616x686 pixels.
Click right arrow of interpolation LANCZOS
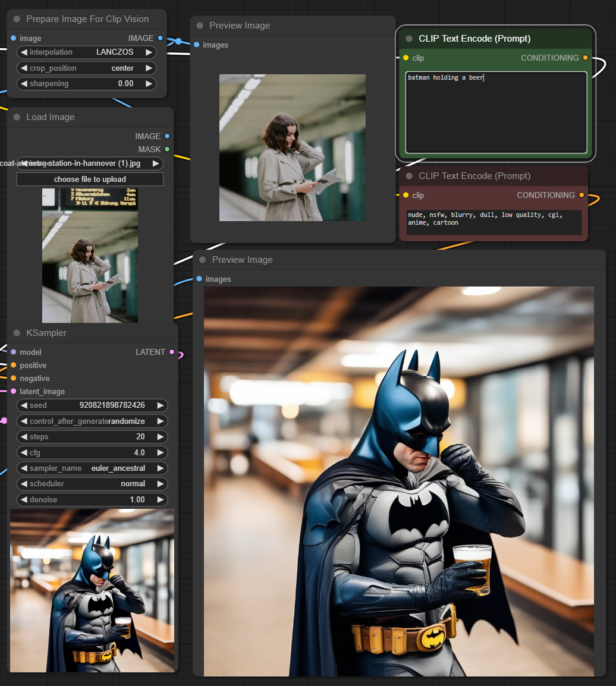tap(149, 52)
